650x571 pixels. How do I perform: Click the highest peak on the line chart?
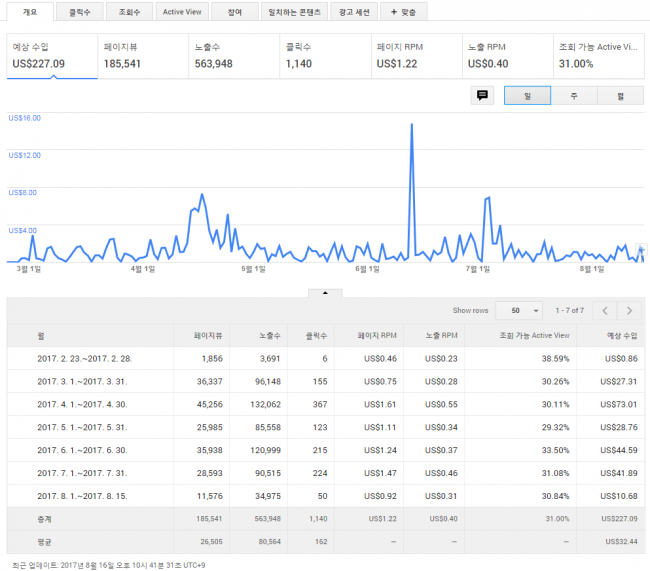[x=411, y=126]
